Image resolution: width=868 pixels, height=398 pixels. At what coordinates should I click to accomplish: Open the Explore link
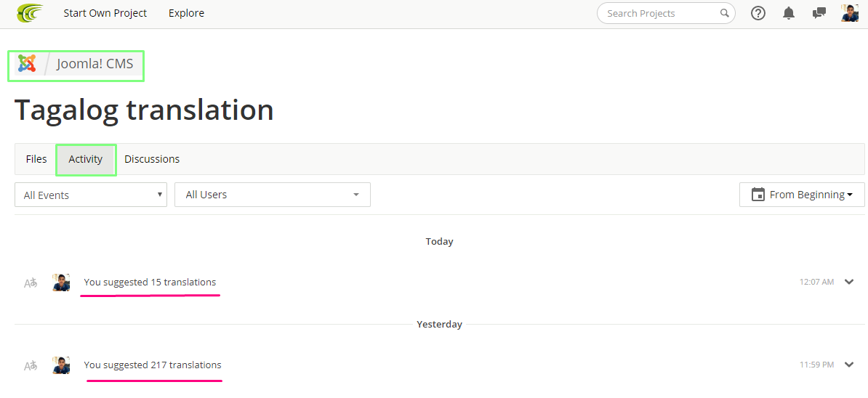(186, 13)
